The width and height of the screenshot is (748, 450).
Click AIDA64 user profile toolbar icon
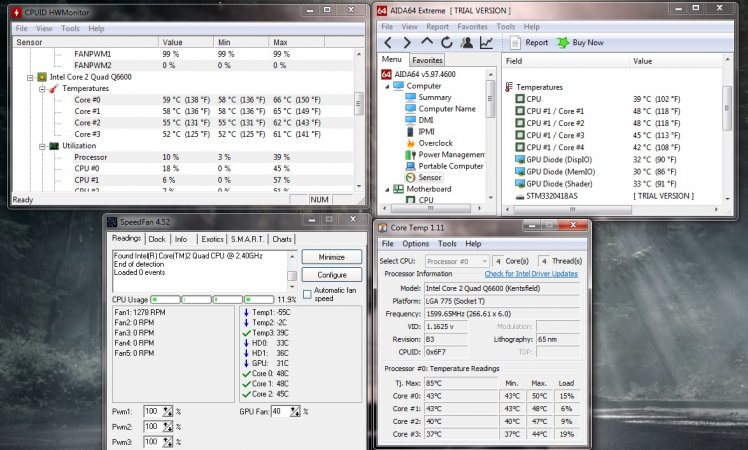coord(467,42)
